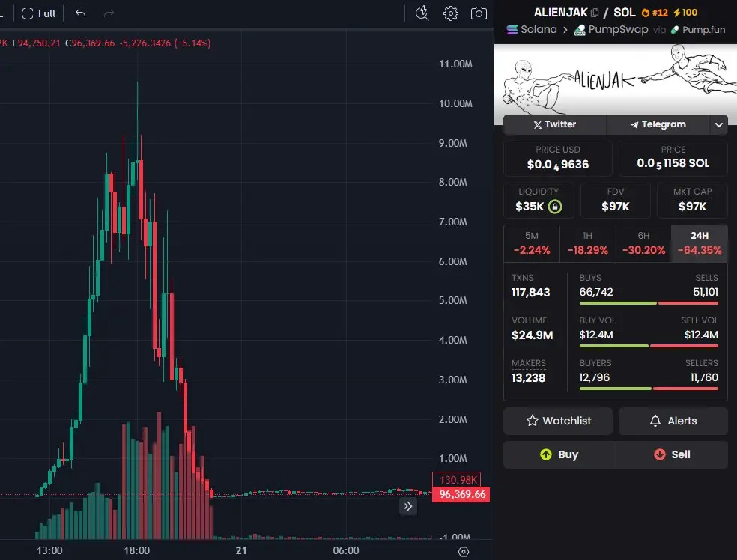Screen dimensions: 737x560
Task: Click the 130.98K volume label
Action: click(456, 480)
